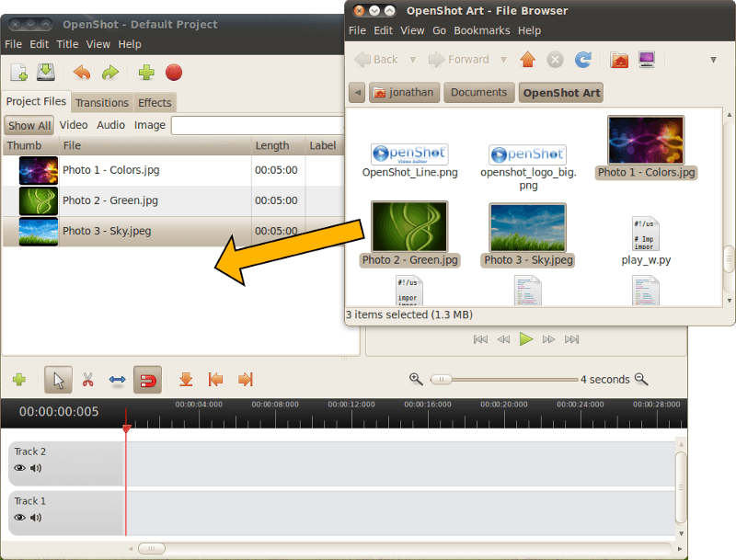Open File Browser toolbar overflow arrow
Image resolution: width=736 pixels, height=560 pixels.
[714, 60]
